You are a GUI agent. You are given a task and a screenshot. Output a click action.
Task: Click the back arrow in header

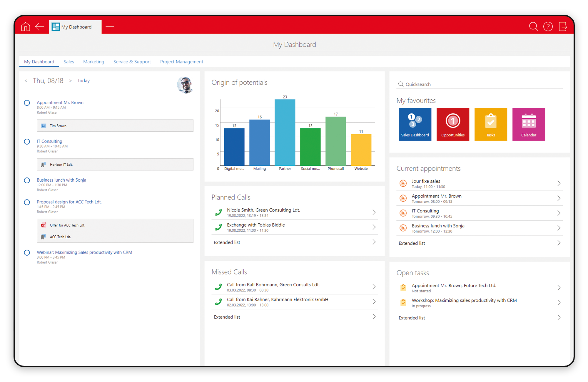[40, 27]
